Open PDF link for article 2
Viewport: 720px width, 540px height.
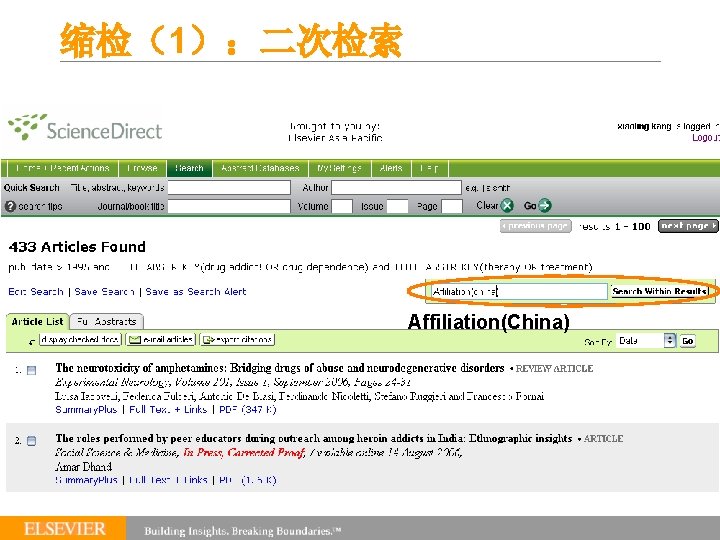[x=248, y=480]
